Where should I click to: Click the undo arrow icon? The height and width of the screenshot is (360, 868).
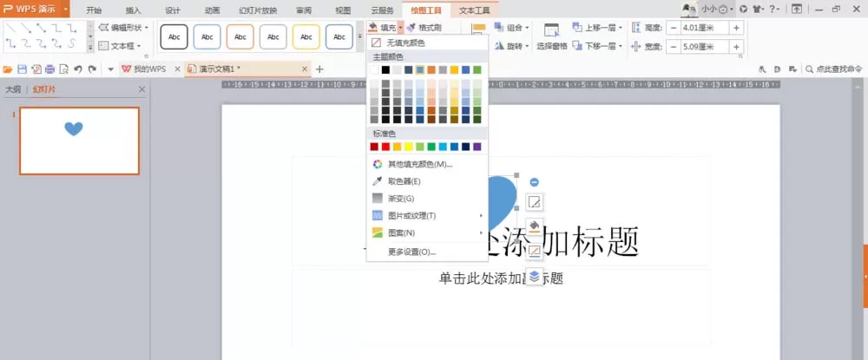78,69
